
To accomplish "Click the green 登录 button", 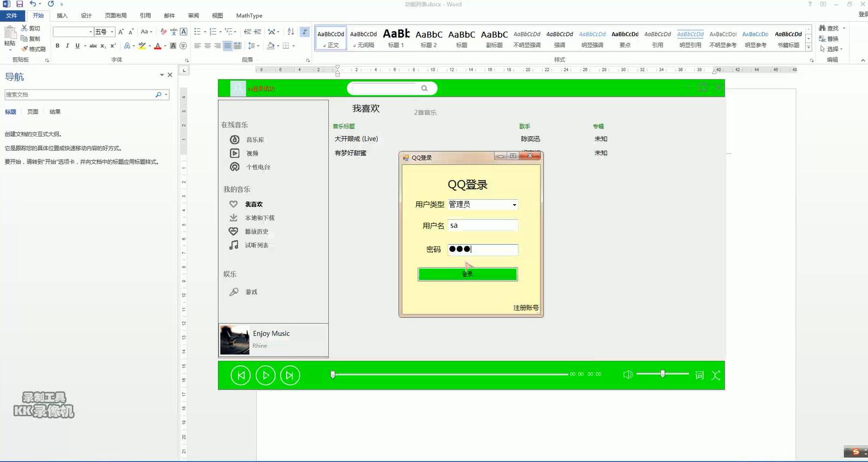I will (468, 274).
